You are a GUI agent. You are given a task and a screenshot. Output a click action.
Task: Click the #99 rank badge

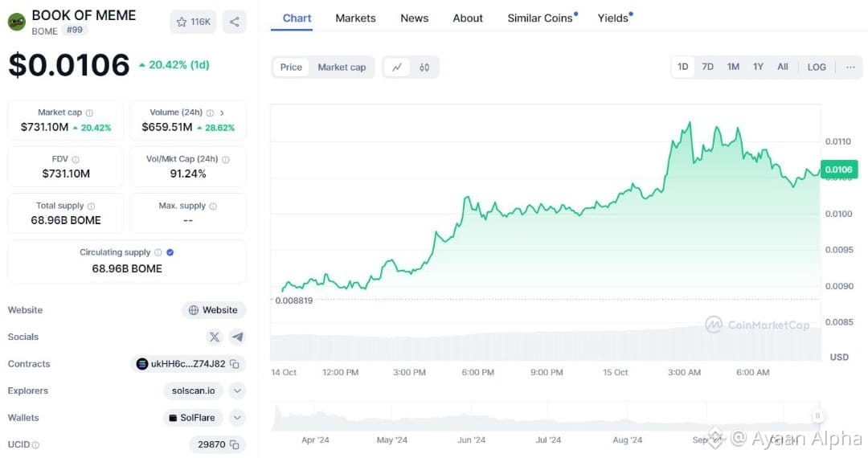pos(75,31)
